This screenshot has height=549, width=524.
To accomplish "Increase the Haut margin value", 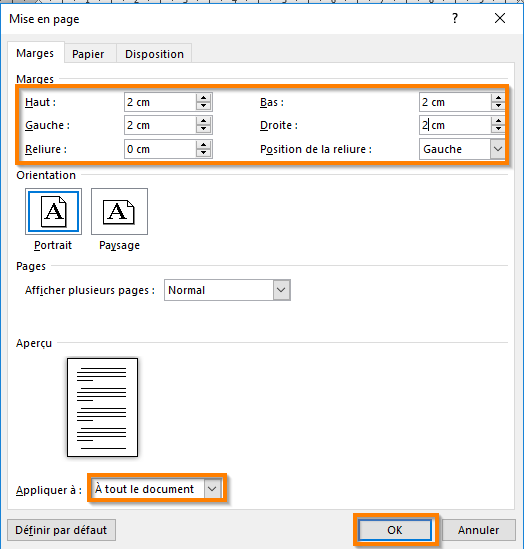I will pyautogui.click(x=203, y=98).
